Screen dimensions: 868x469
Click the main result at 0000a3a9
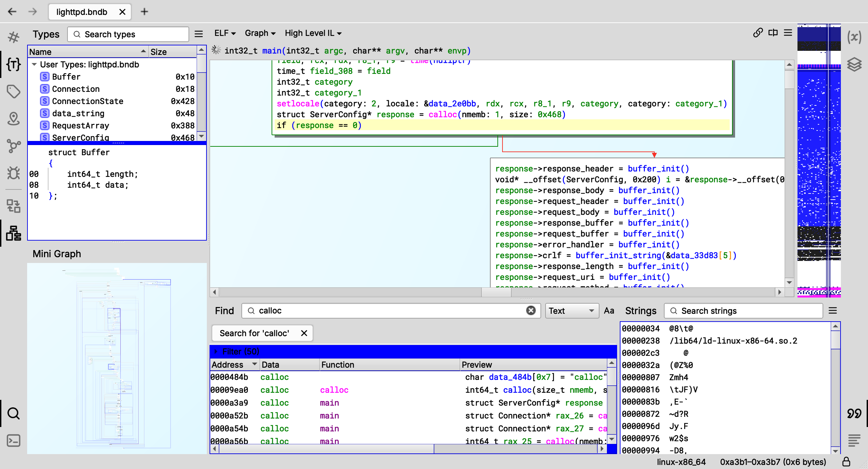click(x=329, y=403)
